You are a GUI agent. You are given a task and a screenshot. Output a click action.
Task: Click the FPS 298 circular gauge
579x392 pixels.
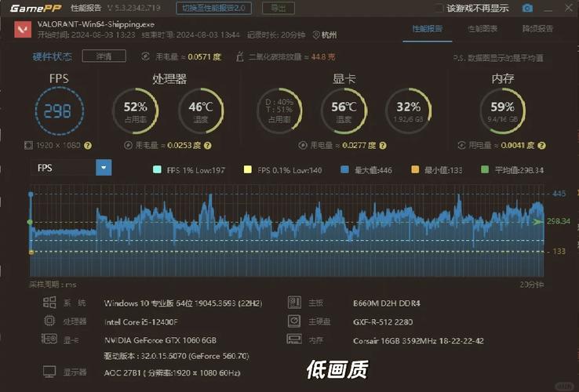(x=59, y=111)
